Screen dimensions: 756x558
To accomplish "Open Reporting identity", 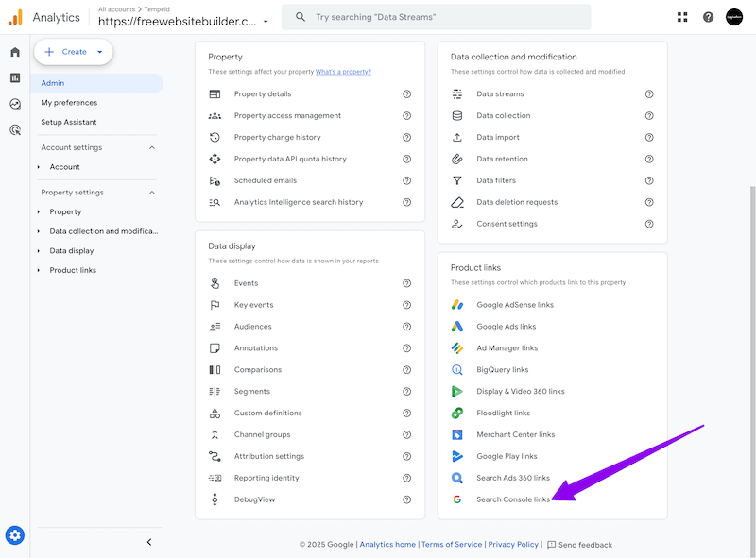I will pos(266,478).
